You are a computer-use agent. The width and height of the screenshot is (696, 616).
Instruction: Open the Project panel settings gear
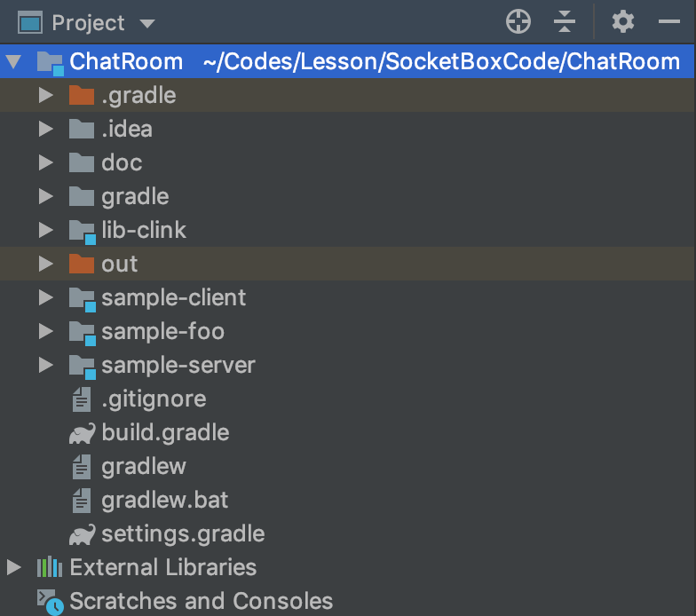pyautogui.click(x=623, y=22)
